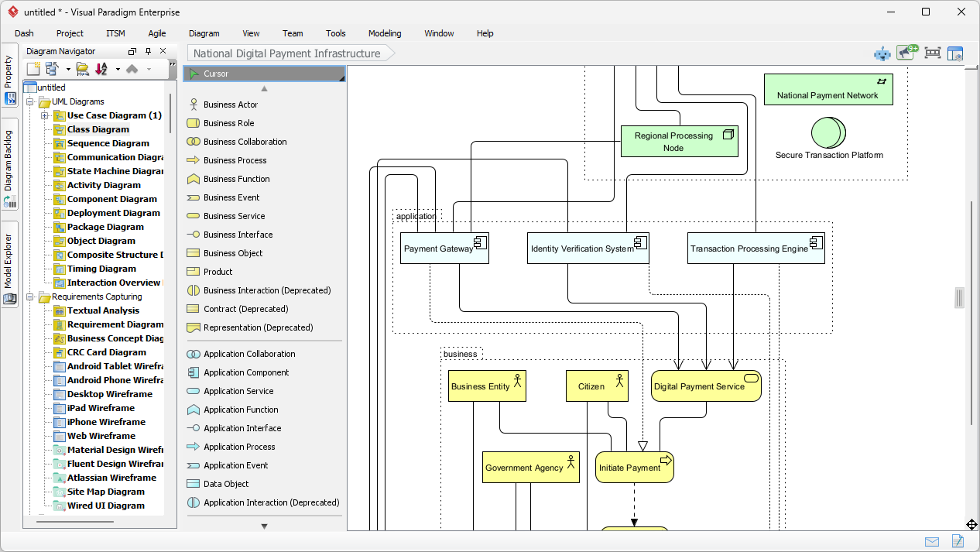Open the Modeling menu
Viewport: 980px width, 552px height.
pos(385,33)
